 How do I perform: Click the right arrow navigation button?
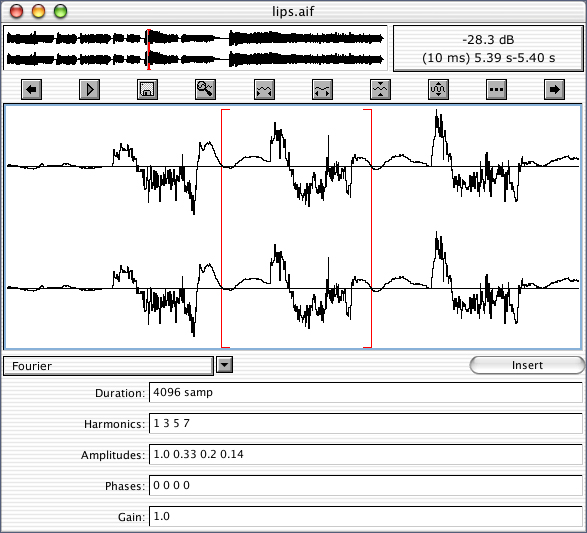point(554,89)
